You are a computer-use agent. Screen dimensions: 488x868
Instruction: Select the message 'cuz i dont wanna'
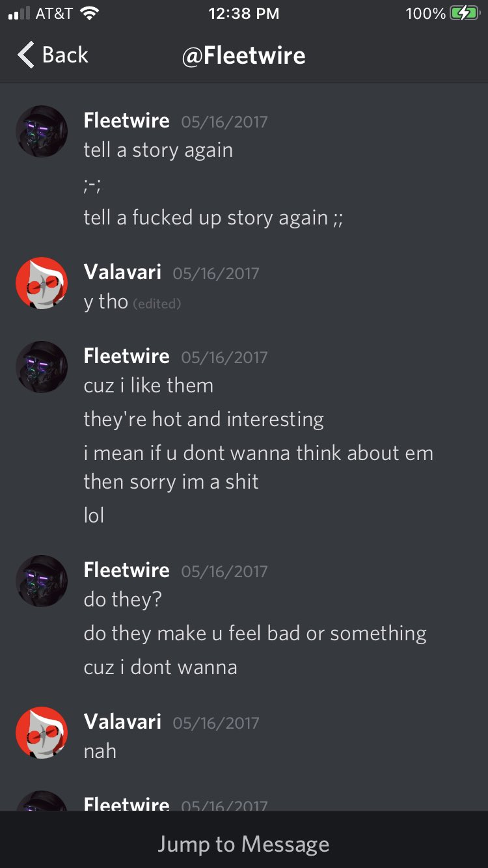161,667
